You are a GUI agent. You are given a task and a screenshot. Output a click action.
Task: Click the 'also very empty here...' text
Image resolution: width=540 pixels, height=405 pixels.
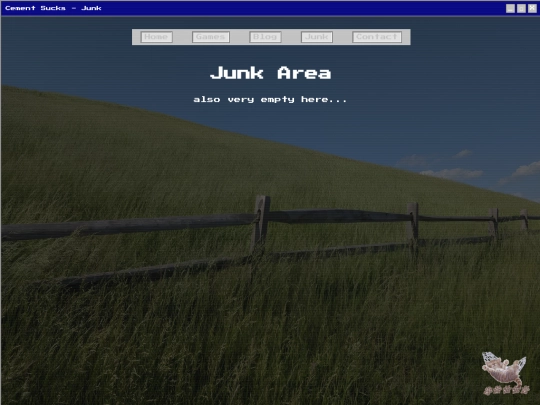pos(270,100)
